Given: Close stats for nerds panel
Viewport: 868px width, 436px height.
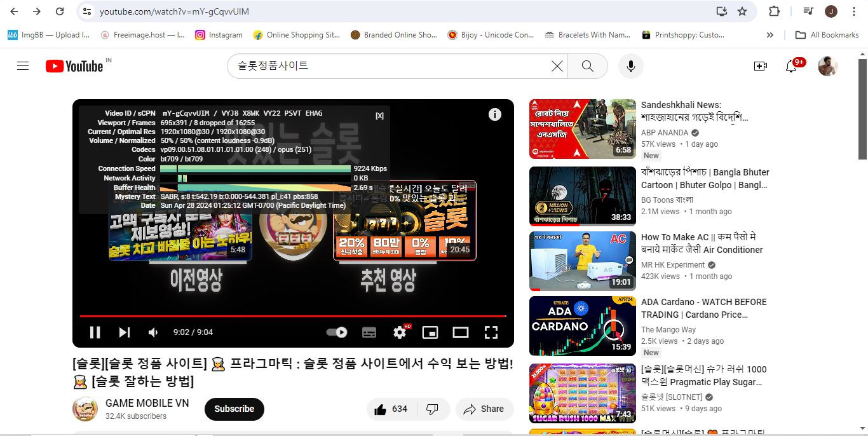Looking at the screenshot, I should [380, 116].
